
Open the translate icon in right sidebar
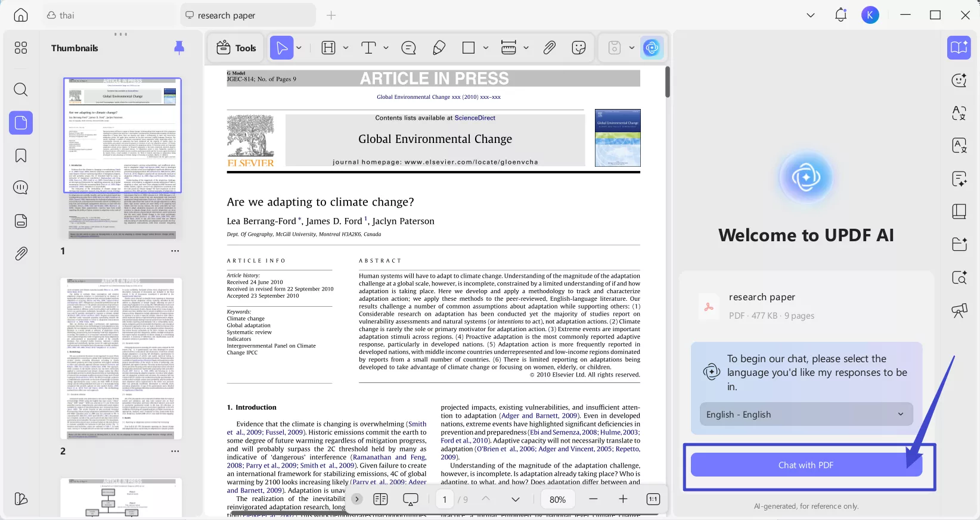click(x=959, y=113)
